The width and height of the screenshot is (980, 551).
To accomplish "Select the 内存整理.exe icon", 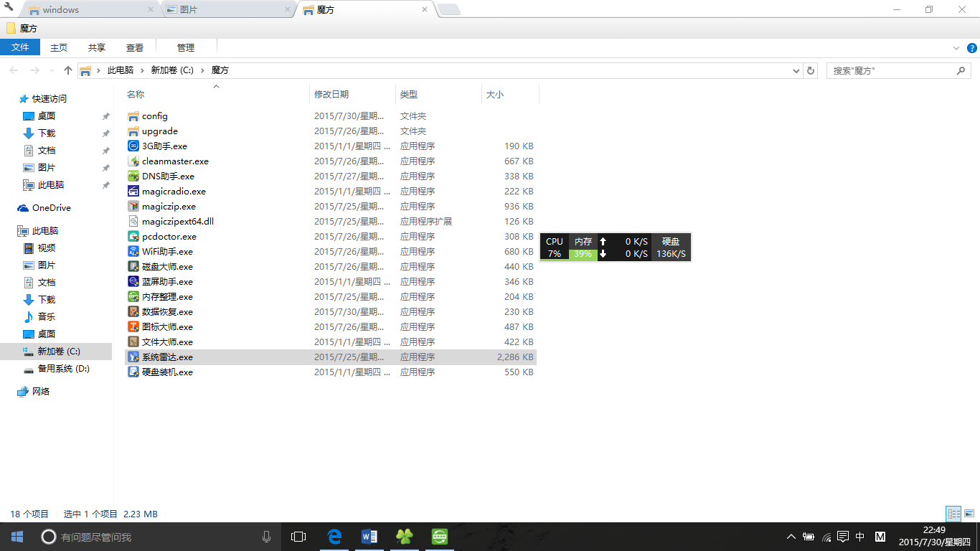I will 133,297.
